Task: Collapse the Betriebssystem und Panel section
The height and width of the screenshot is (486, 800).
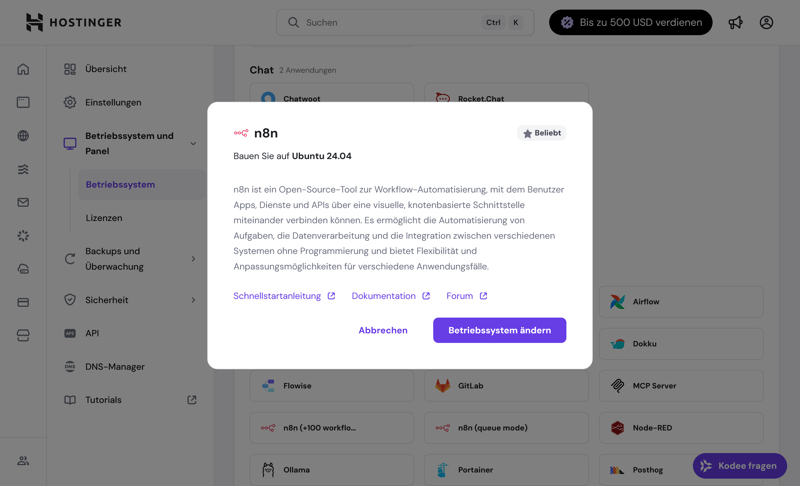Action: click(x=193, y=144)
